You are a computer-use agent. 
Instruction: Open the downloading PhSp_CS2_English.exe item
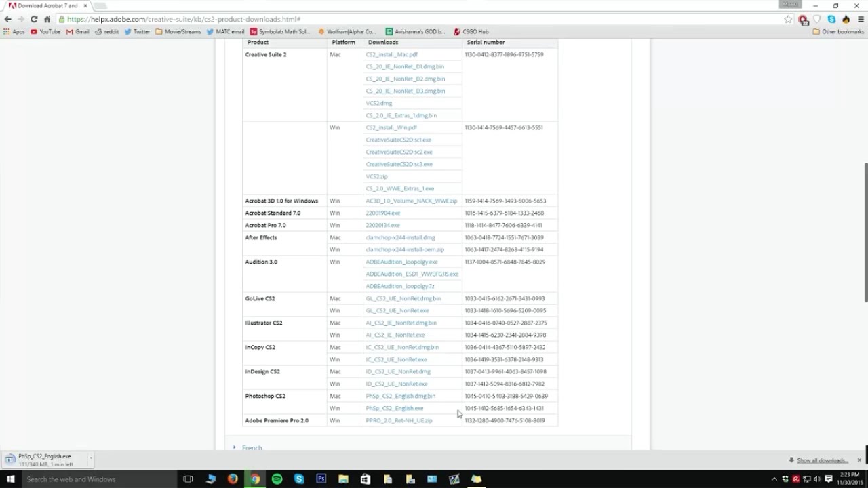coord(44,460)
